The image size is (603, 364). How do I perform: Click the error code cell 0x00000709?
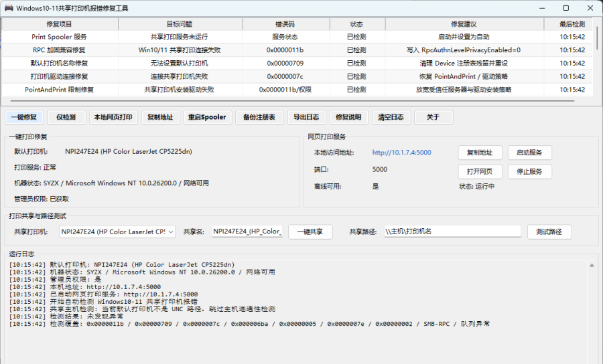tap(285, 63)
